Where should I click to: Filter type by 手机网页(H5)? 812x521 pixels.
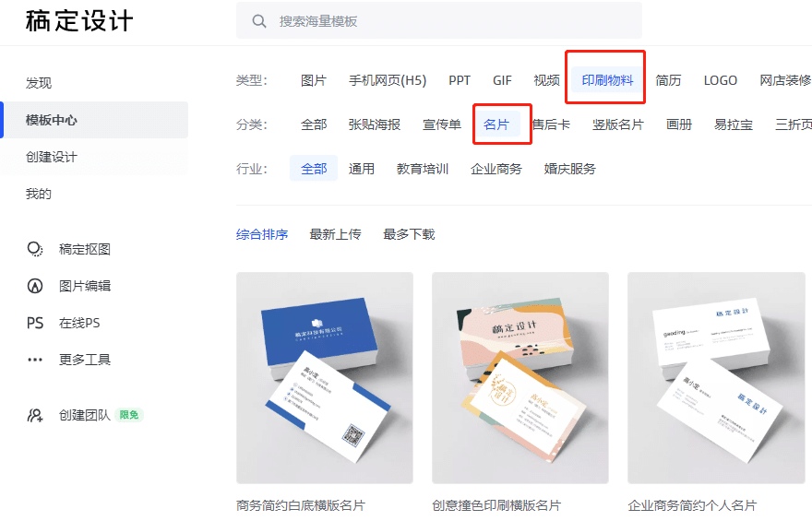[388, 81]
